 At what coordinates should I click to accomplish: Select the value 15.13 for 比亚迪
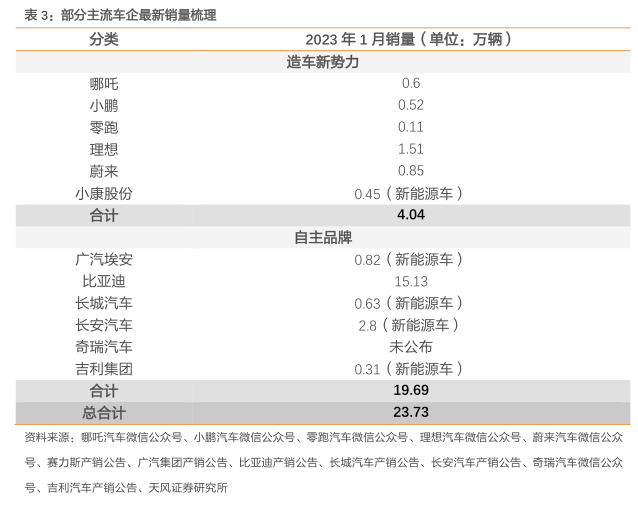[x=411, y=281]
